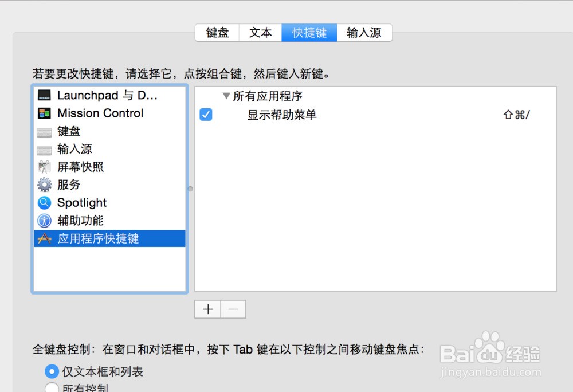This screenshot has height=392, width=573.
Task: Select the 屏幕快照 screenshot icon
Action: 44,167
